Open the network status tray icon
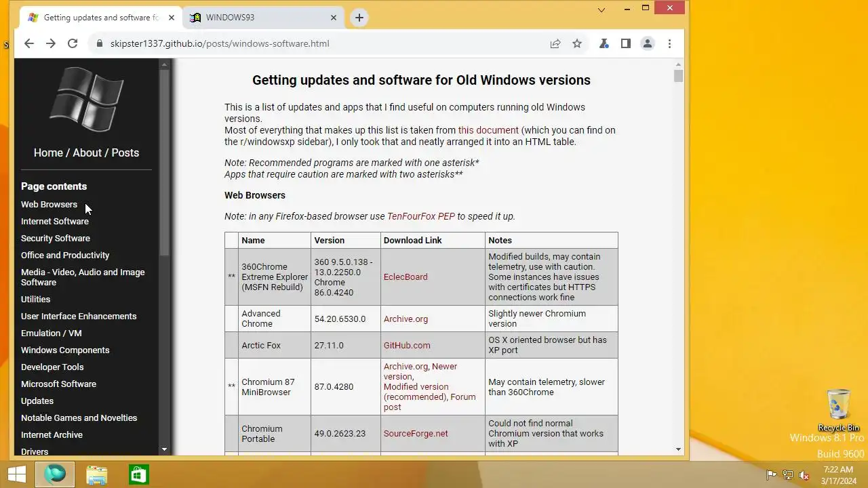Image resolution: width=868 pixels, height=488 pixels. click(x=787, y=475)
